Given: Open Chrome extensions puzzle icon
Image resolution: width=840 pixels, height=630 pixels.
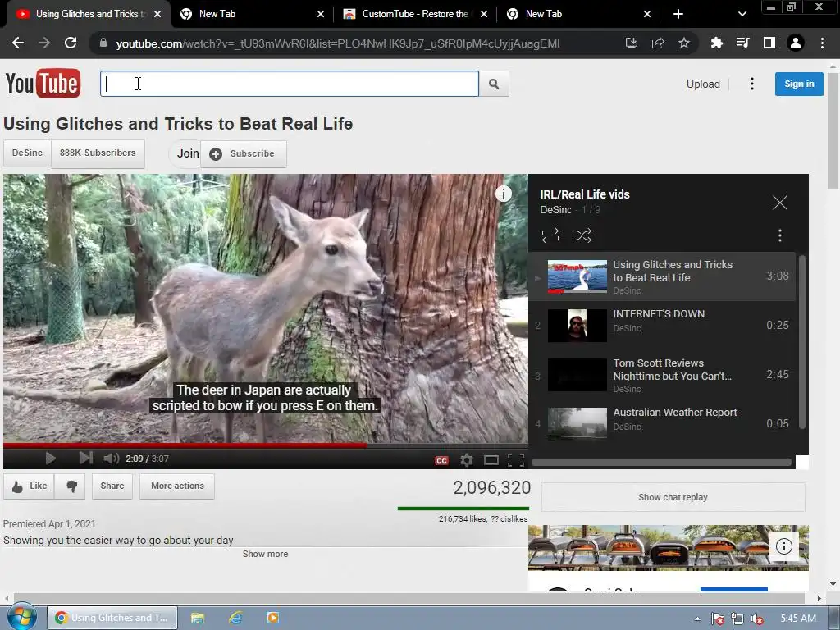Looking at the screenshot, I should pos(716,43).
